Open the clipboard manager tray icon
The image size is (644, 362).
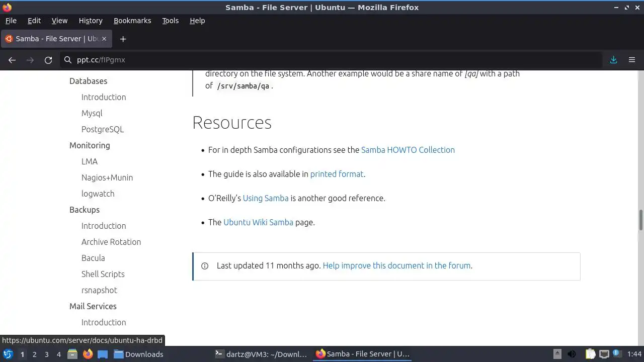pyautogui.click(x=590, y=354)
